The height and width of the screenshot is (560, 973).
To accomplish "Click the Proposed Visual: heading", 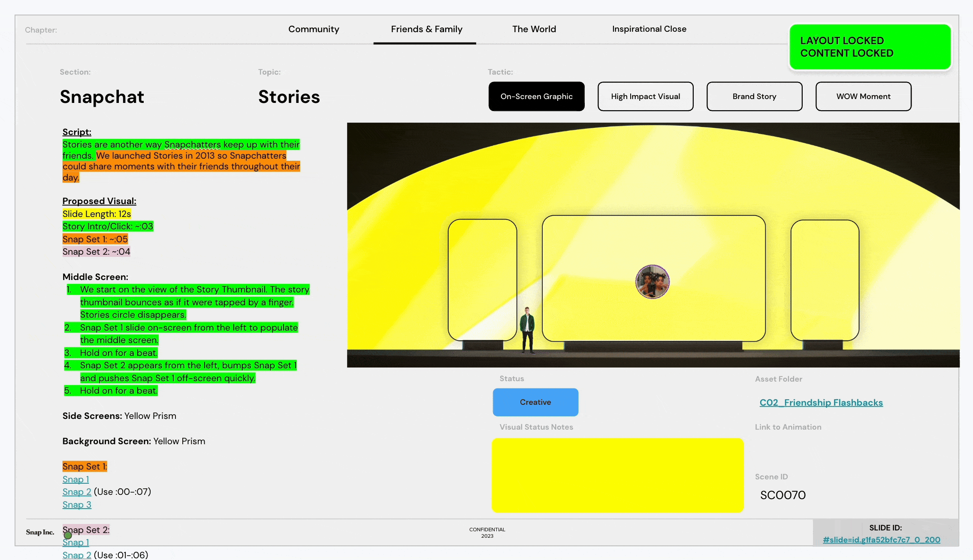I will click(x=99, y=201).
